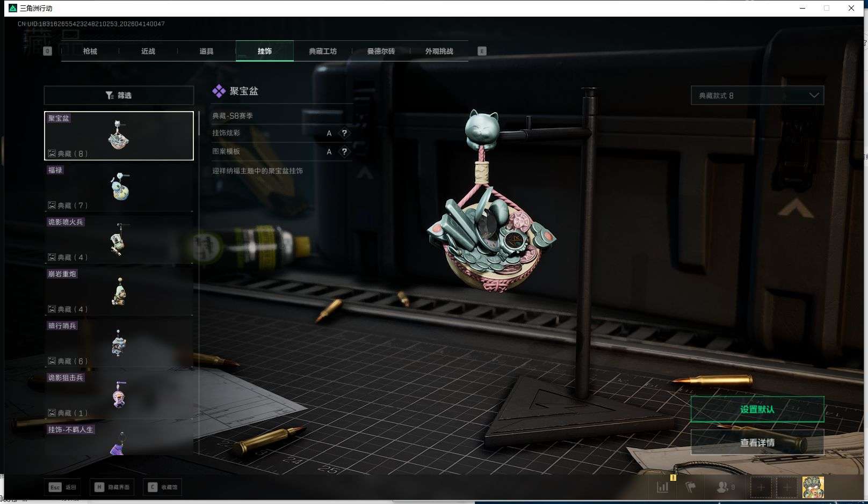Click the E key next-tab icon
The width and height of the screenshot is (868, 504).
pos(482,51)
